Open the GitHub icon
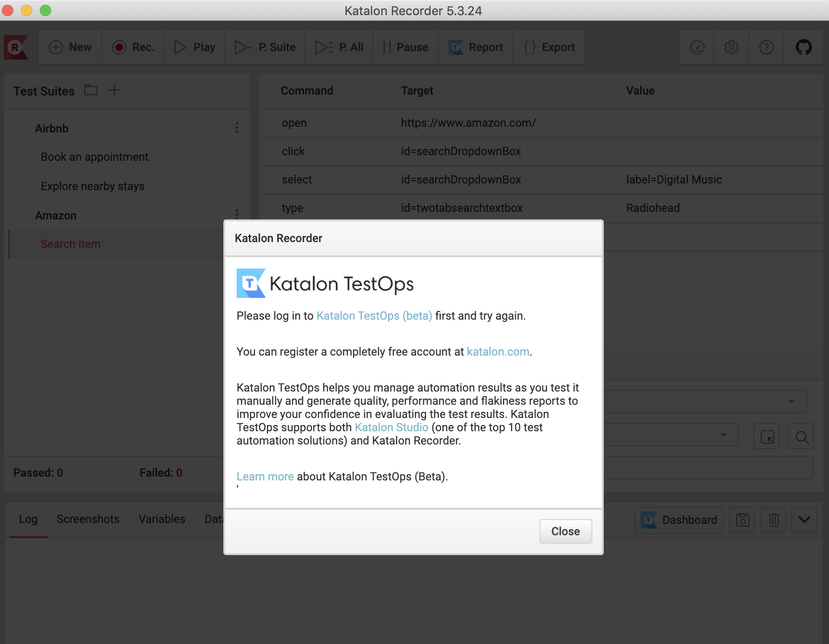 click(803, 47)
